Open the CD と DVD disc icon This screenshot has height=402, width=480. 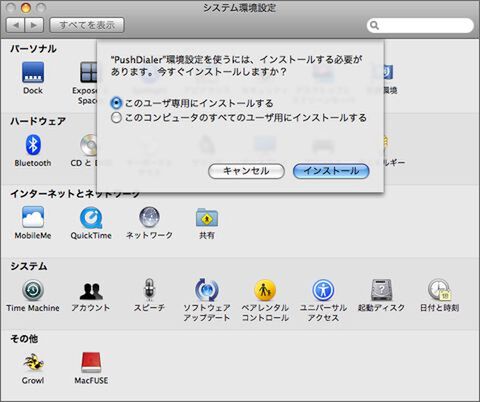(88, 145)
